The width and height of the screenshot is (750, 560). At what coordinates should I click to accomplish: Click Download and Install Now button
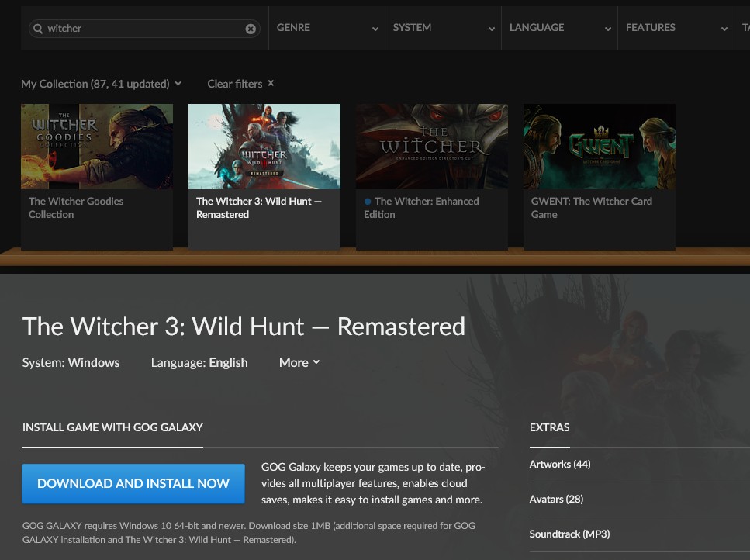point(133,483)
